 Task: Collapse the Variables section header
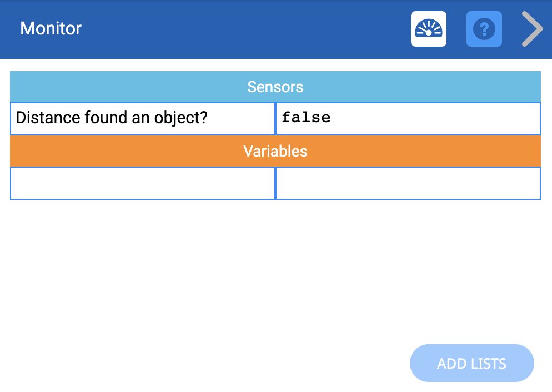[275, 151]
